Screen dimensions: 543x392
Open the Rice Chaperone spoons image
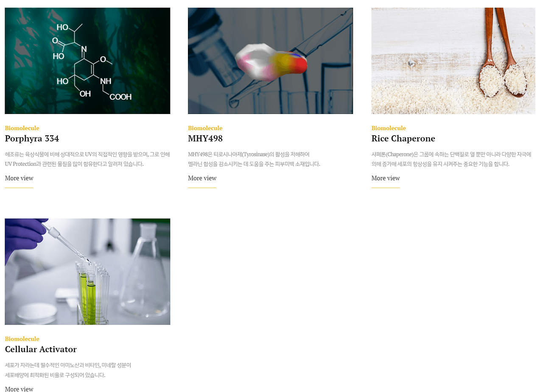point(453,61)
